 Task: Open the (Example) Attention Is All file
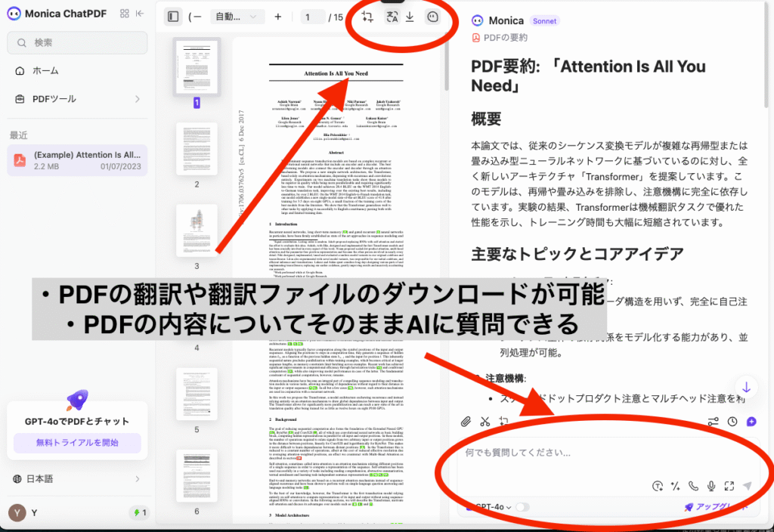pyautogui.click(x=77, y=160)
